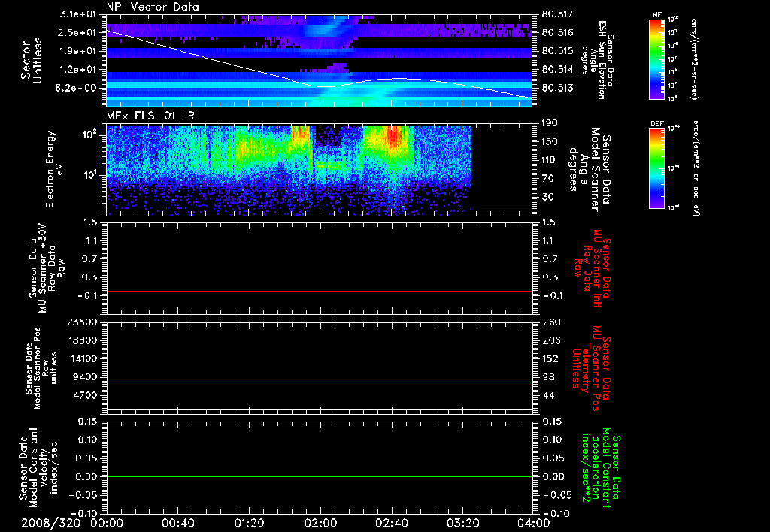Click the NF label above the colorbar
770x532 pixels.
[656, 15]
